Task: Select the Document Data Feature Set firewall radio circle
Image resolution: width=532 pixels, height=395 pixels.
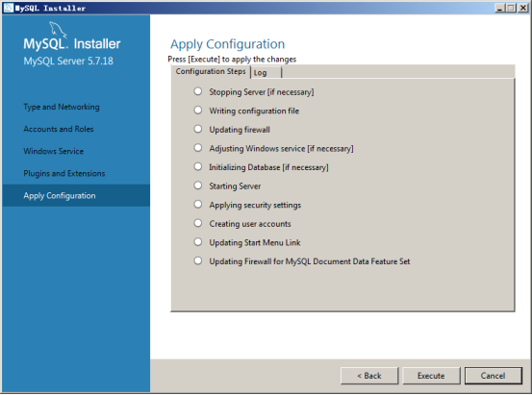Action: tap(198, 260)
